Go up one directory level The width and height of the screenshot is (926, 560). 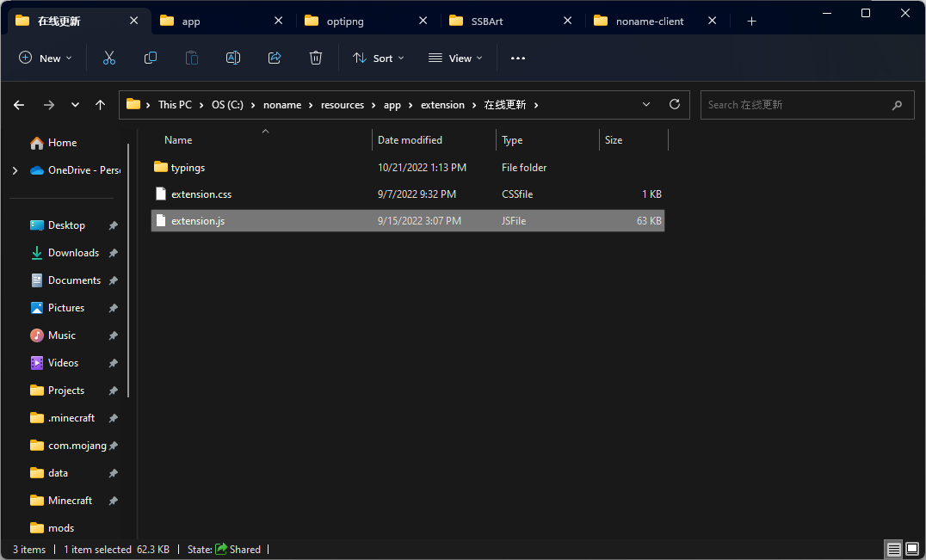pos(101,105)
